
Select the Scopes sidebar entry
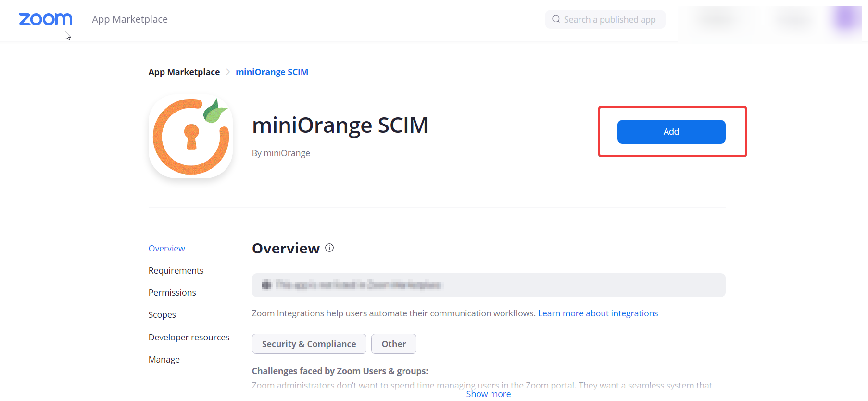[x=162, y=314]
